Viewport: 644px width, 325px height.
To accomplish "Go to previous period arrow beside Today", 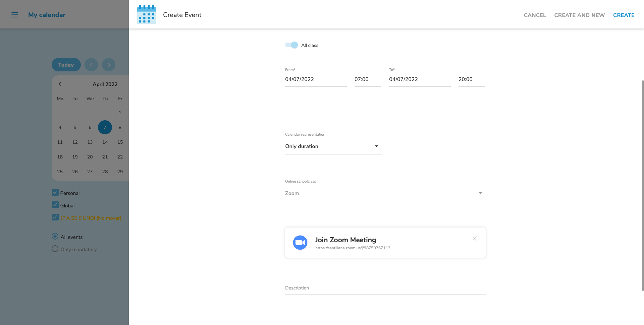I will pos(91,65).
